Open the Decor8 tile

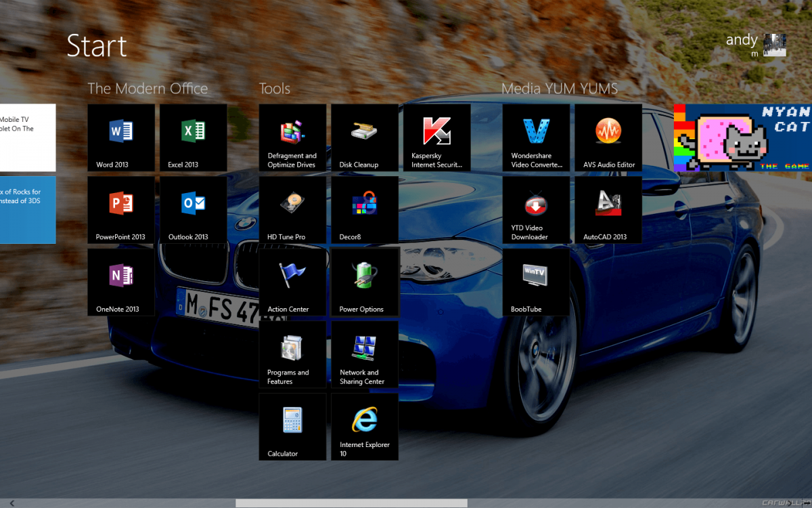coord(365,210)
